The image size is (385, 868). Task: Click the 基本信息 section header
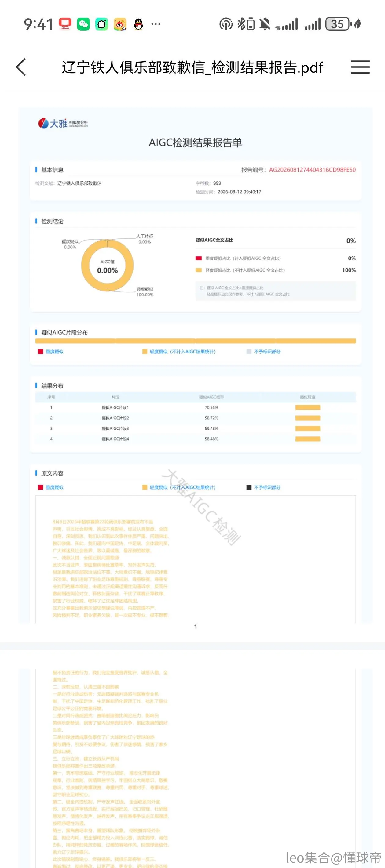point(52,170)
